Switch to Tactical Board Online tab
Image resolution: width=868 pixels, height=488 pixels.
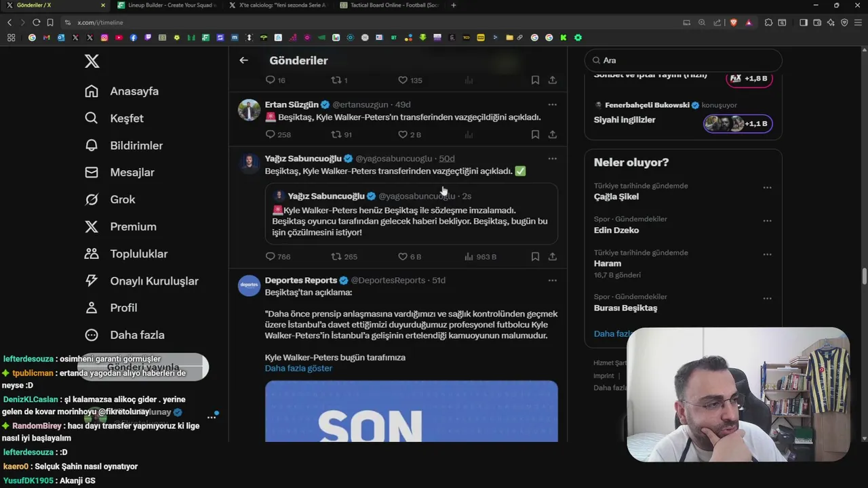tap(389, 5)
